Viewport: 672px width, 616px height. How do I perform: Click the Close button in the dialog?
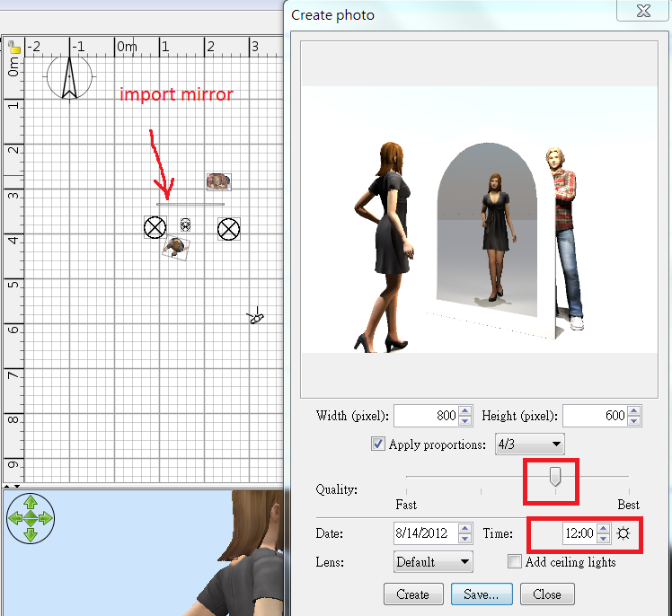coord(546,594)
